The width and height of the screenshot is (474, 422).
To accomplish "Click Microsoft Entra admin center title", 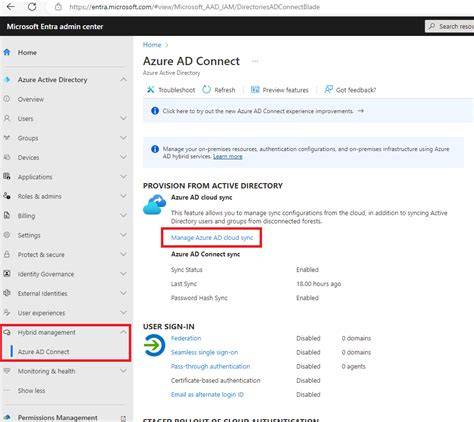I will [55, 27].
